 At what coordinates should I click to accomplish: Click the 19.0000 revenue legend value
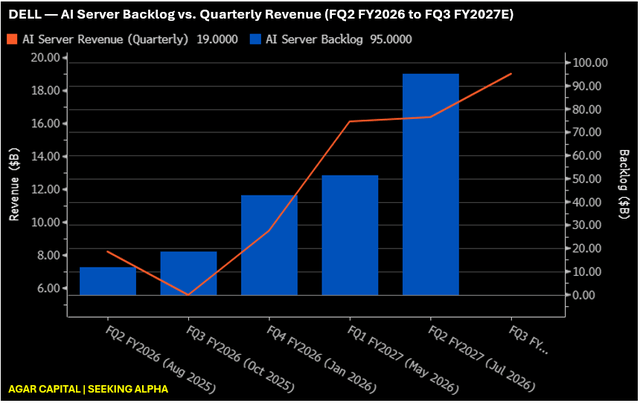tap(217, 40)
